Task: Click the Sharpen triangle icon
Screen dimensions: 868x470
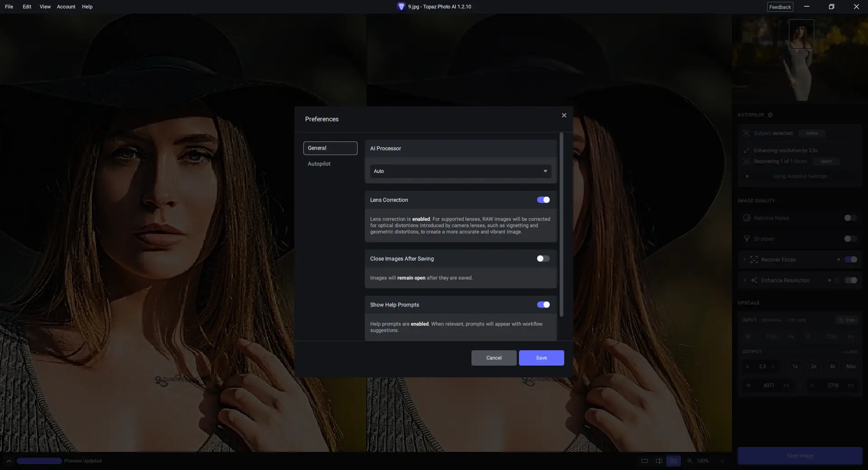Action: point(747,239)
